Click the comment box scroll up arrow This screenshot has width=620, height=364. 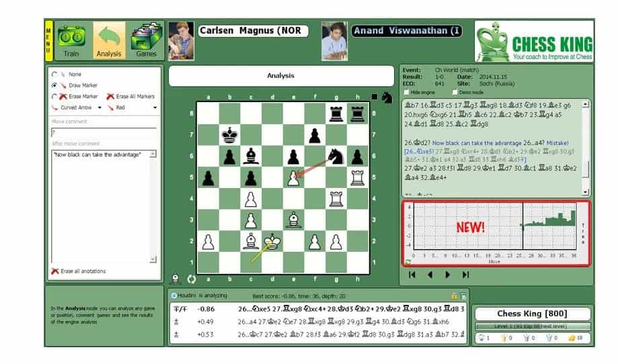coord(153,154)
